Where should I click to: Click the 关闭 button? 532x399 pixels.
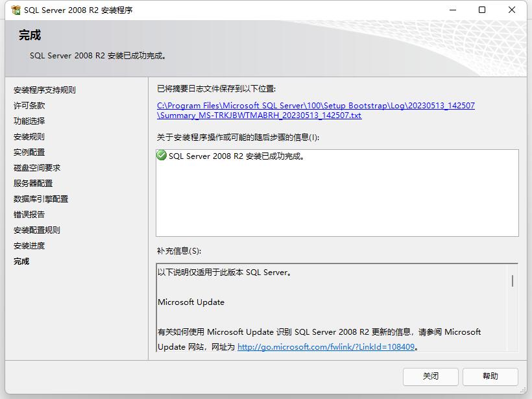pos(431,376)
